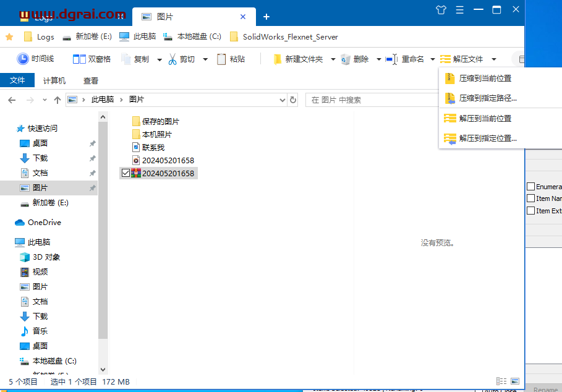Click the Extract files (解压文件) button
The image size is (562, 392).
tap(462, 59)
